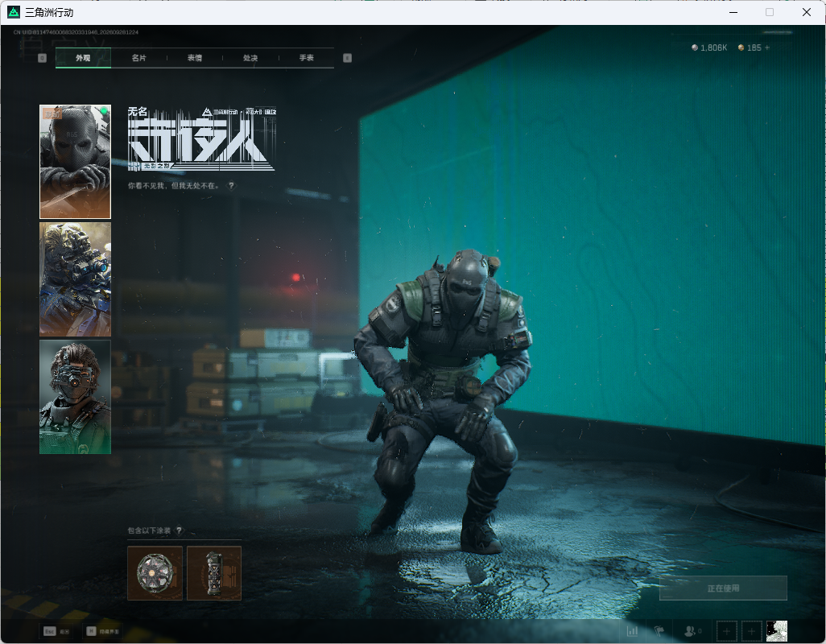Open the 表情 emote tab
The width and height of the screenshot is (826, 644).
194,58
